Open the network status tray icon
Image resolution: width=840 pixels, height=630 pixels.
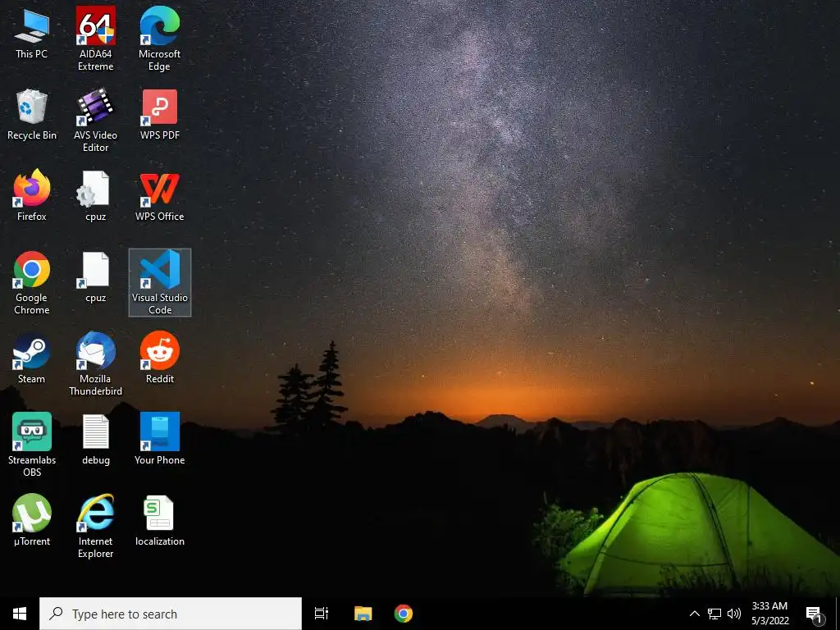pos(714,614)
